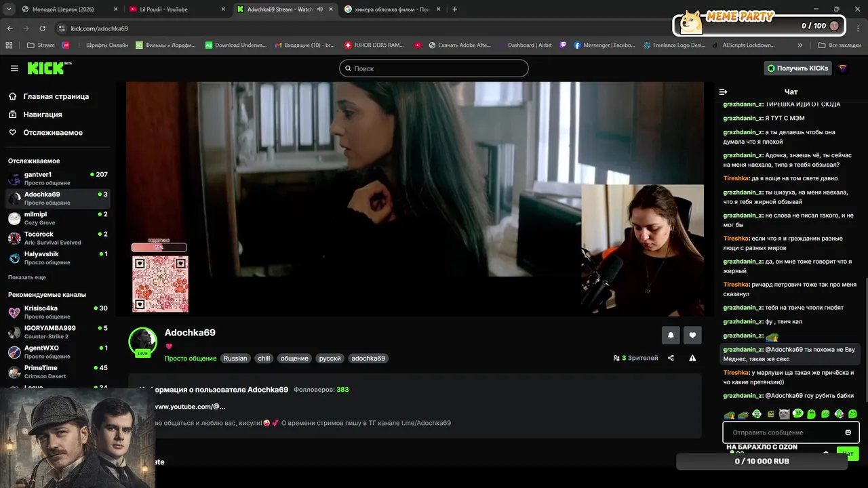This screenshot has height=488, width=868.
Task: Open the t.me/Adochka69 Telegram link text
Action: coord(426,423)
